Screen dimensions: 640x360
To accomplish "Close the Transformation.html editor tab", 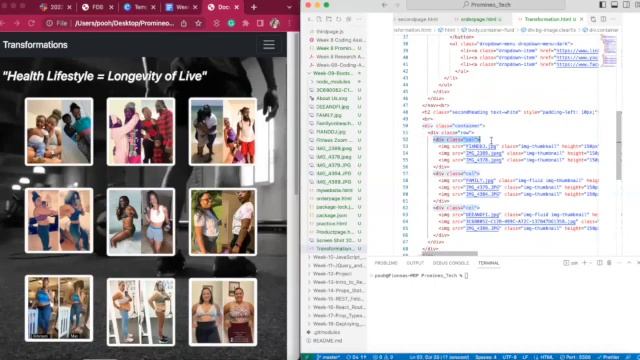I will [582, 19].
